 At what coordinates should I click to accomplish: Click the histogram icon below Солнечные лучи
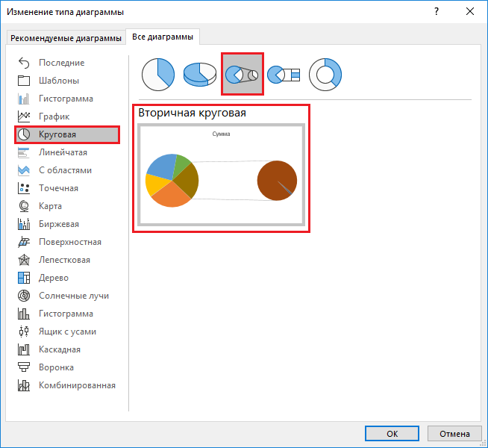(x=24, y=314)
